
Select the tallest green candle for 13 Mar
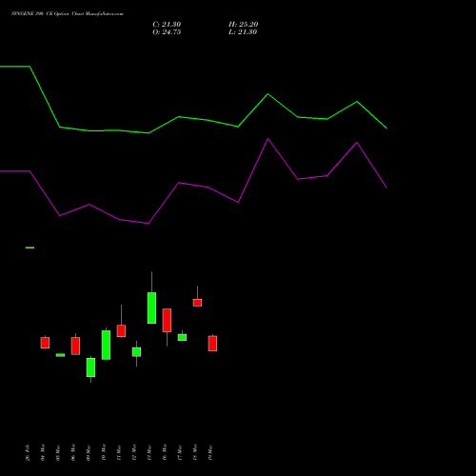(x=151, y=307)
